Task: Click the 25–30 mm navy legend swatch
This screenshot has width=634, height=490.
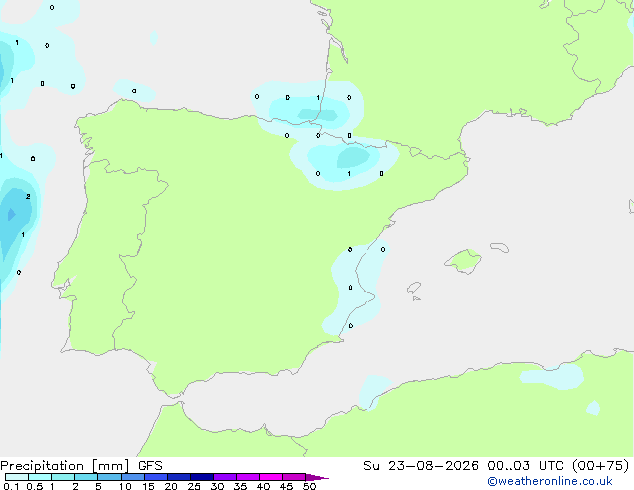Action: click(x=202, y=477)
